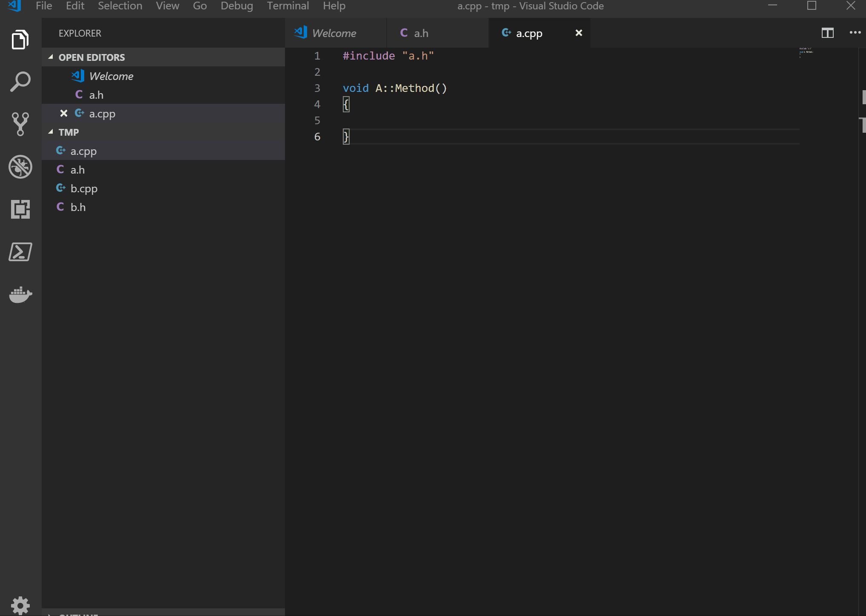Close a.cpp in the Open Editors list
Image resolution: width=866 pixels, height=616 pixels.
pos(64,113)
